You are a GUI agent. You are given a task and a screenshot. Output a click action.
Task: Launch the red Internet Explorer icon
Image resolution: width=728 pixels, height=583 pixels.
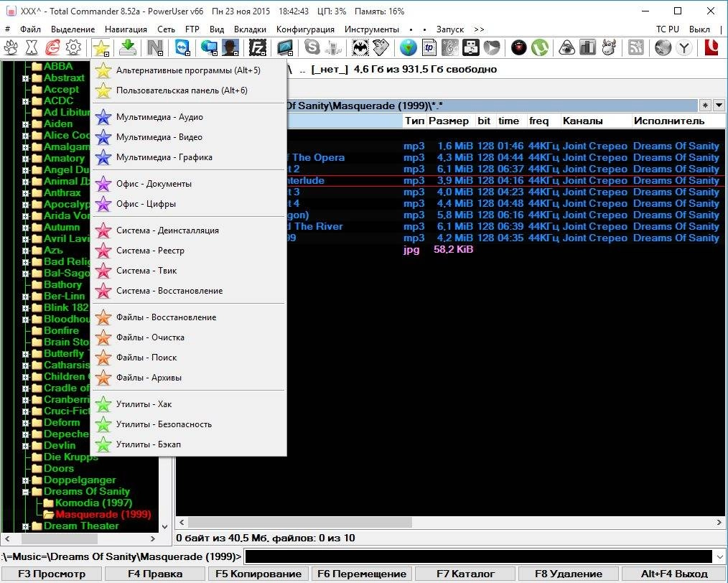point(52,47)
